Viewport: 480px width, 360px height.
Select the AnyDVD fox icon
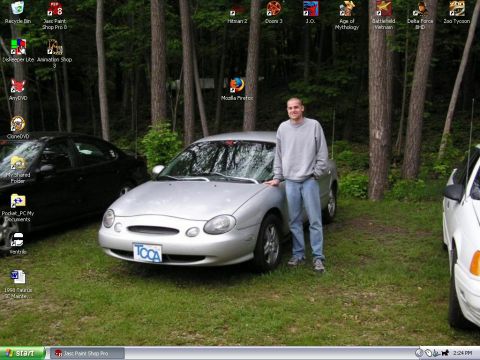click(18, 86)
